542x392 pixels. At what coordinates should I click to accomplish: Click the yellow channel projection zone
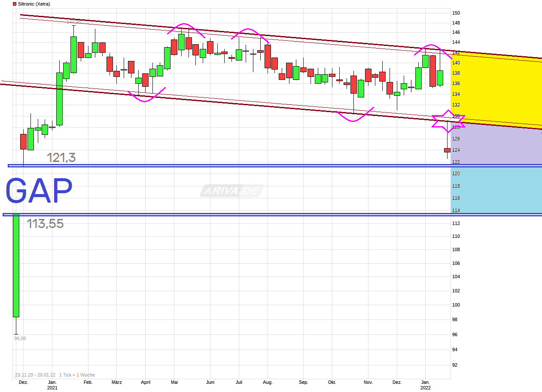(494, 86)
